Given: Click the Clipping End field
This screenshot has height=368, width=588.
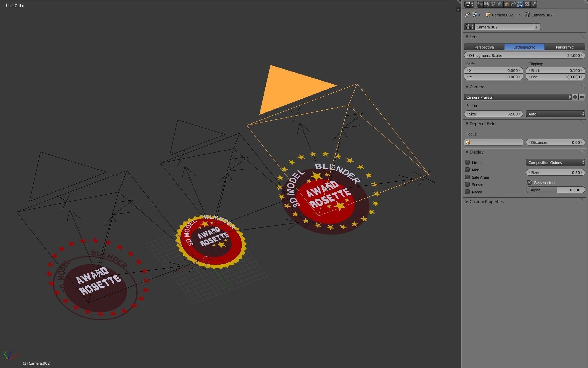Looking at the screenshot, I should point(556,77).
